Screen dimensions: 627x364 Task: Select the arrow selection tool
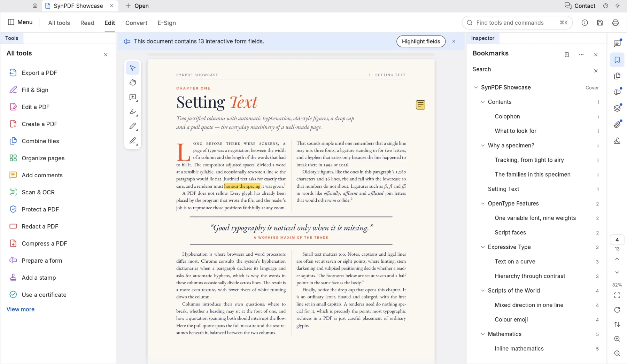click(x=133, y=68)
